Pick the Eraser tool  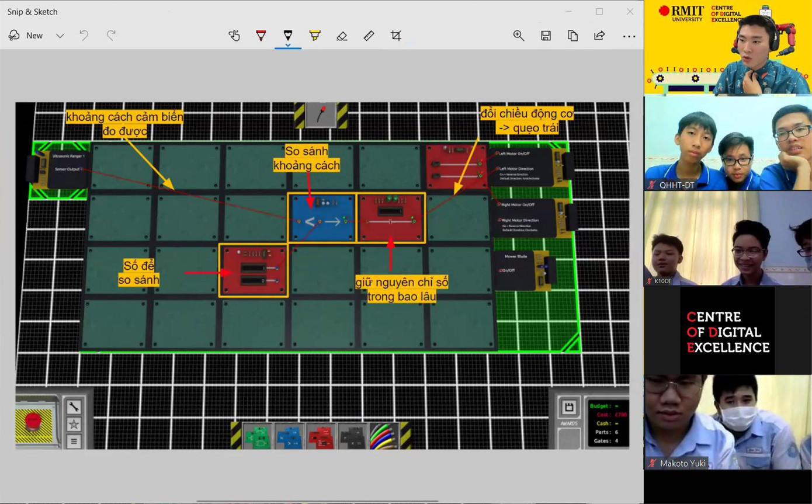pyautogui.click(x=342, y=36)
